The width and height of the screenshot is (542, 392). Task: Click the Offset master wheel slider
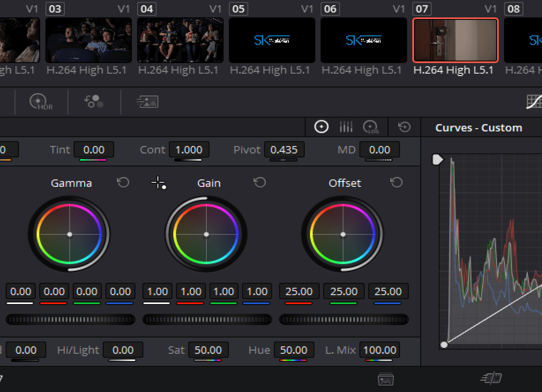point(344,320)
